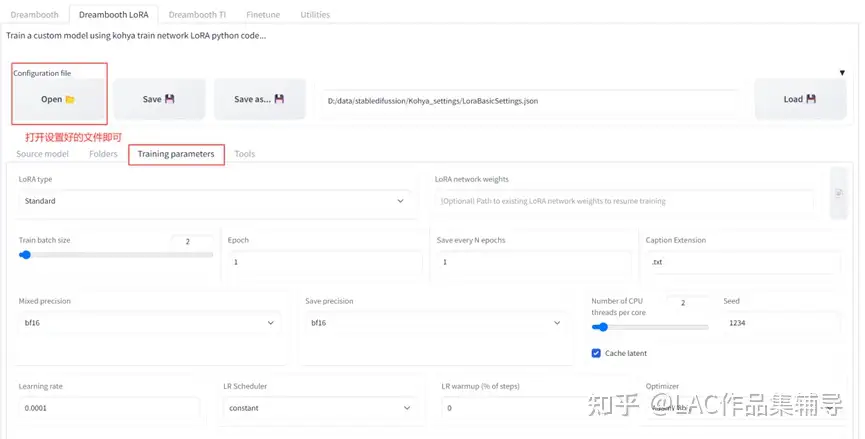Collapse the Configuration file section arrow

(842, 73)
